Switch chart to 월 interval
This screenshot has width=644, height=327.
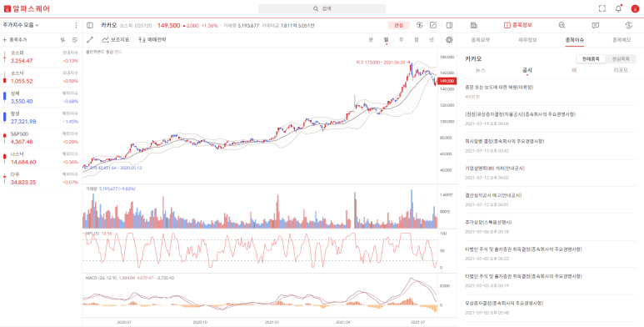417,40
